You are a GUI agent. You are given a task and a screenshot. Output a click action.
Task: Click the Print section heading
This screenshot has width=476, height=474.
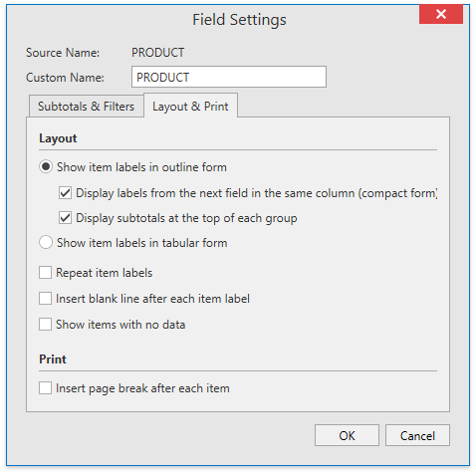[53, 359]
